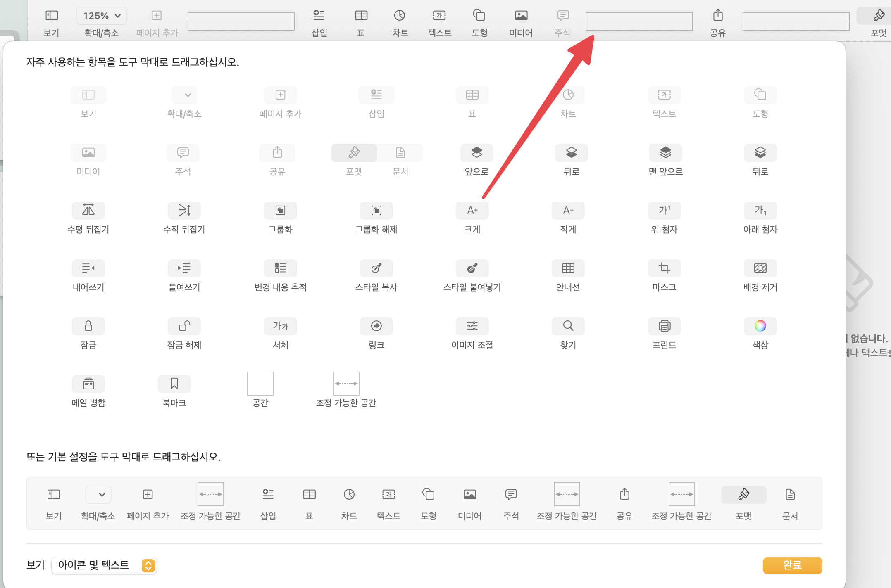Viewport: 891px width, 588px height.
Task: Click the 스타일 복사 copy style icon
Action: click(x=376, y=268)
